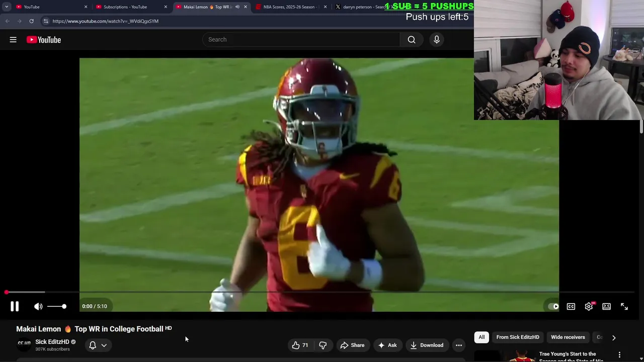Screen dimensions: 644x362
Task: Select From Sick EditzHD chip
Action: coord(518,337)
